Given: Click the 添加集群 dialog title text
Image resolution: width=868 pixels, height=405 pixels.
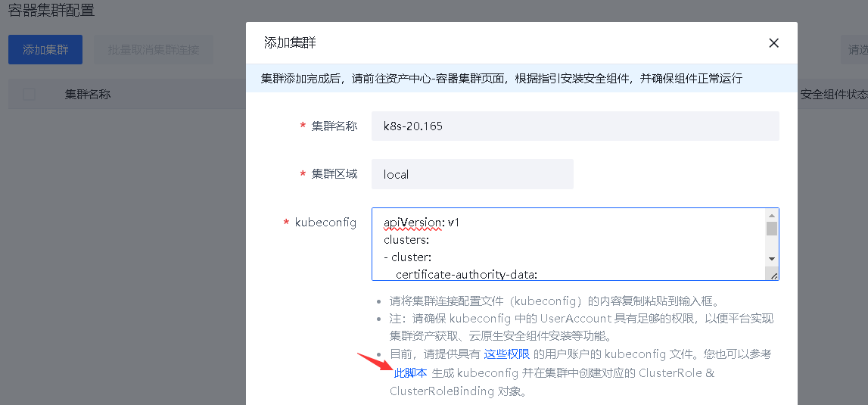Looking at the screenshot, I should pos(290,43).
